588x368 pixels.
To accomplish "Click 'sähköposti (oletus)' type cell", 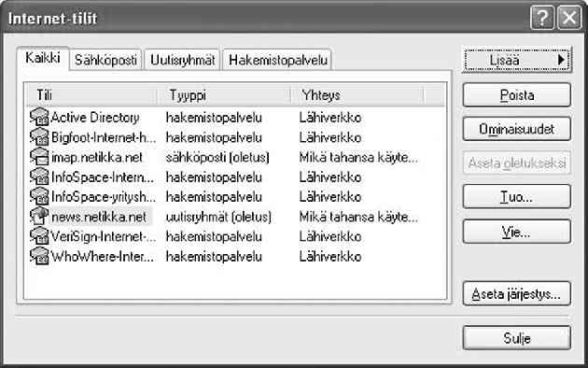I will click(217, 157).
